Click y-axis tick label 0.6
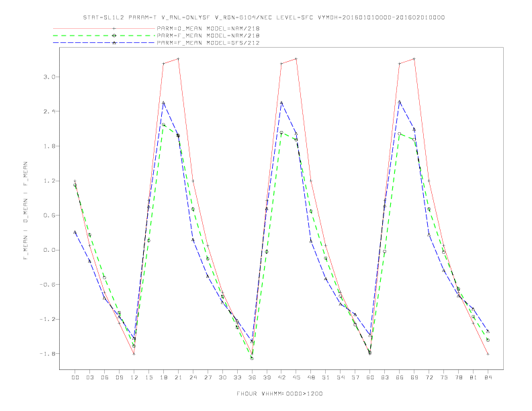 [x=49, y=216]
